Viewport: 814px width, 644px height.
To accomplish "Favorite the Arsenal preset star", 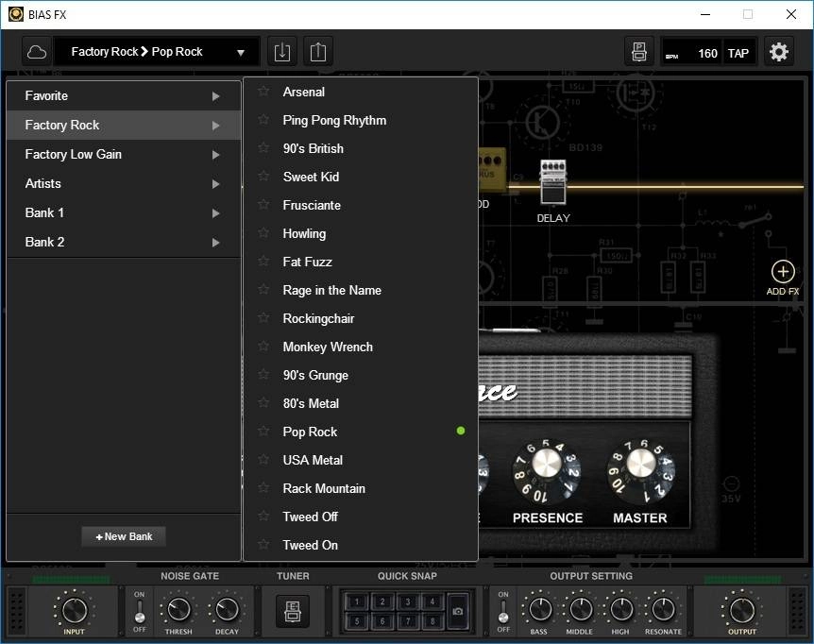I will point(263,92).
